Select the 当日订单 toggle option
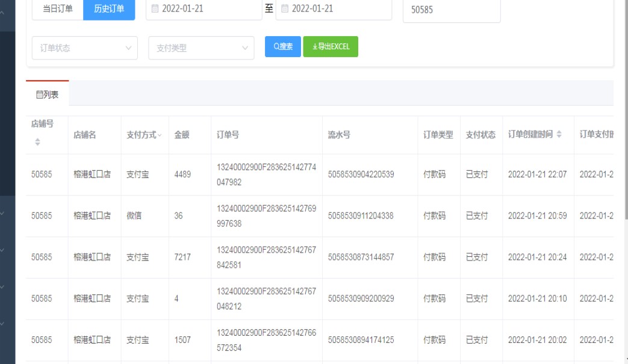Screen dimensions: 628x364 58,9
